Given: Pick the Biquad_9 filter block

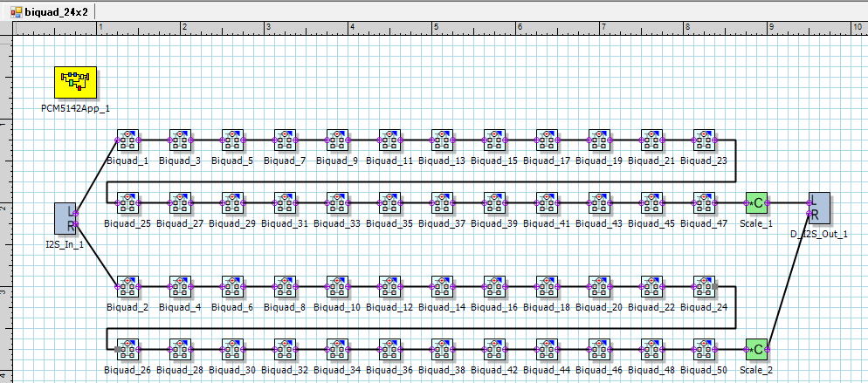Looking at the screenshot, I should [337, 140].
